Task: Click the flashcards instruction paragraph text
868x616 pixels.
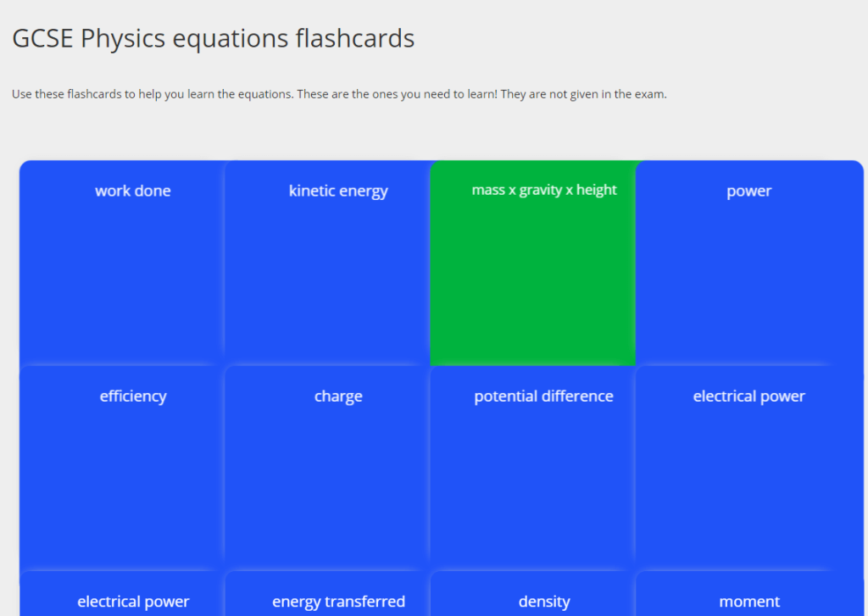Action: (339, 94)
